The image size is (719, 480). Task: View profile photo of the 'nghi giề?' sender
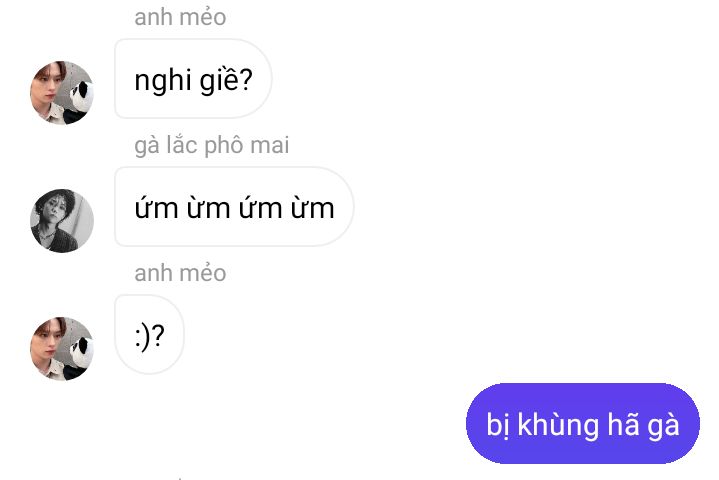(x=62, y=93)
